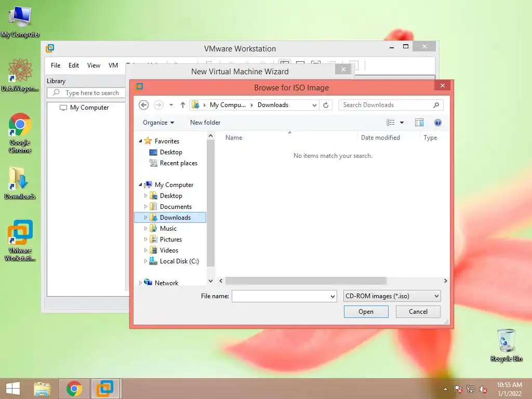
Task: Change the view layout icon
Action: pyautogui.click(x=391, y=123)
